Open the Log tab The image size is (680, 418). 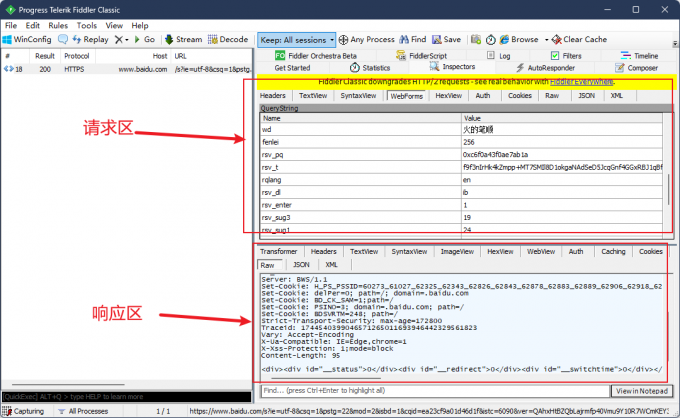tap(499, 56)
